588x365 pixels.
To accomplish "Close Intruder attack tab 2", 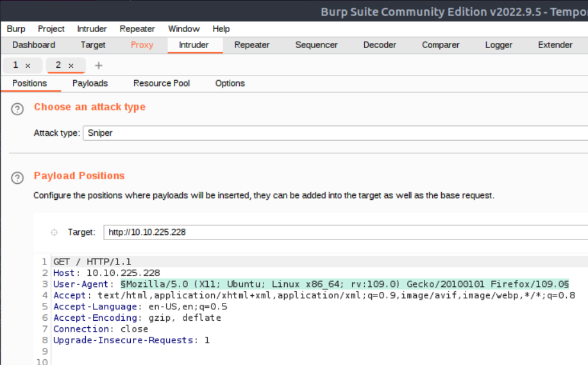I will [x=71, y=66].
